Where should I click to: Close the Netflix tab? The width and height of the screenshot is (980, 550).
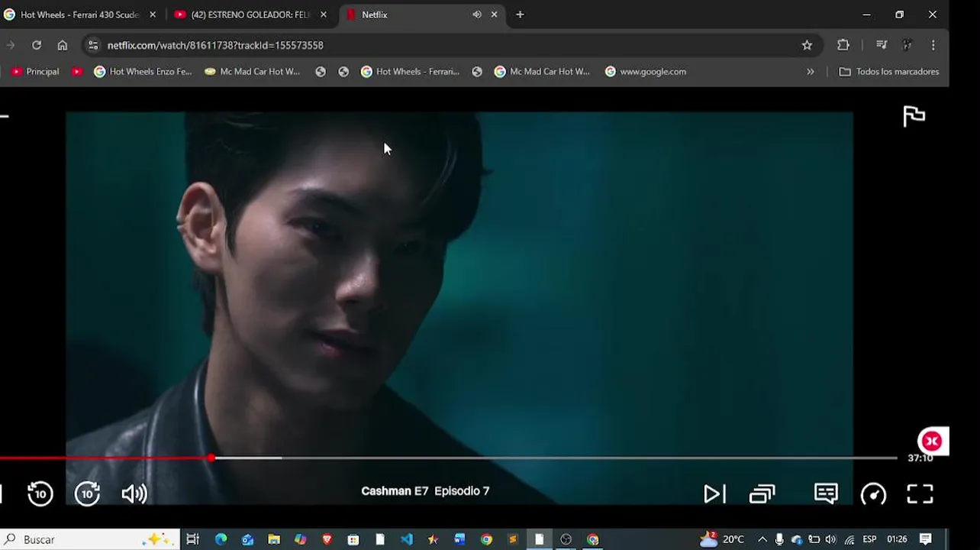[x=494, y=15]
